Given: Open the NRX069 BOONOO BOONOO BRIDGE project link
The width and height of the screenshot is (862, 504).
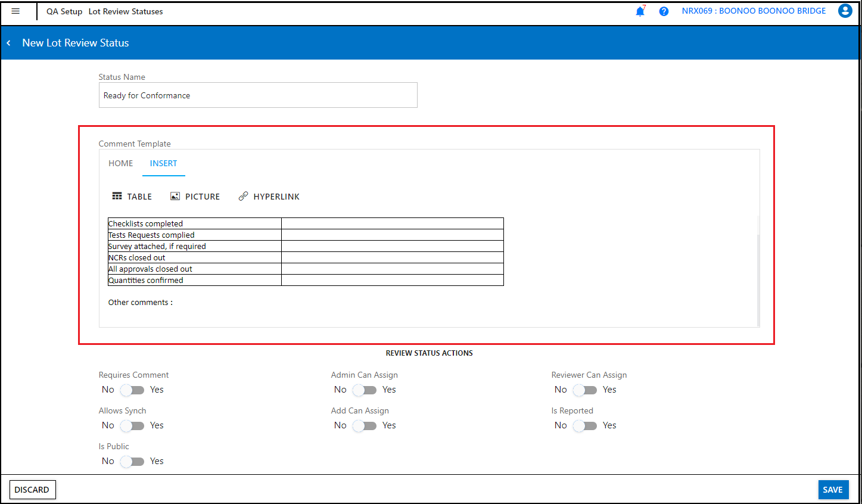Looking at the screenshot, I should (753, 11).
